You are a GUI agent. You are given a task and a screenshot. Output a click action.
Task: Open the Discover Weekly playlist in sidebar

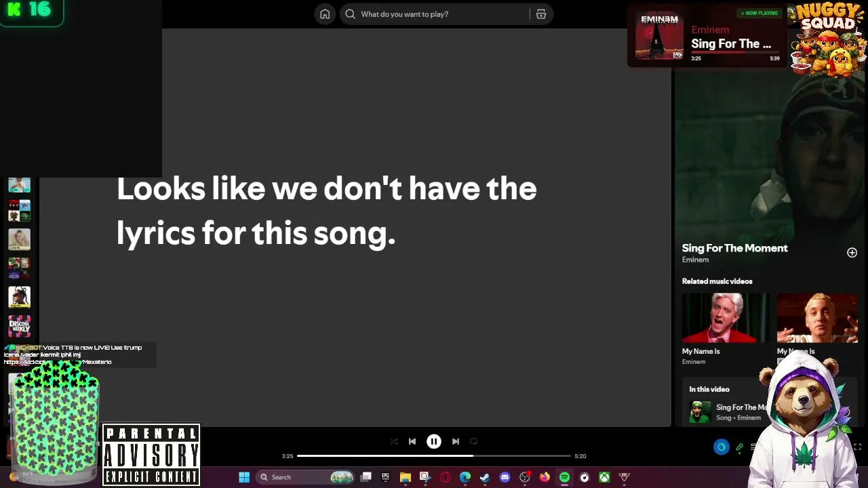[x=19, y=326]
